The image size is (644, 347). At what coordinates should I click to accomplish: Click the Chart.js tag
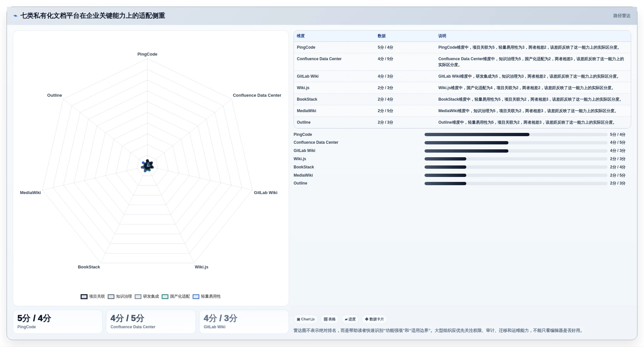pos(305,319)
